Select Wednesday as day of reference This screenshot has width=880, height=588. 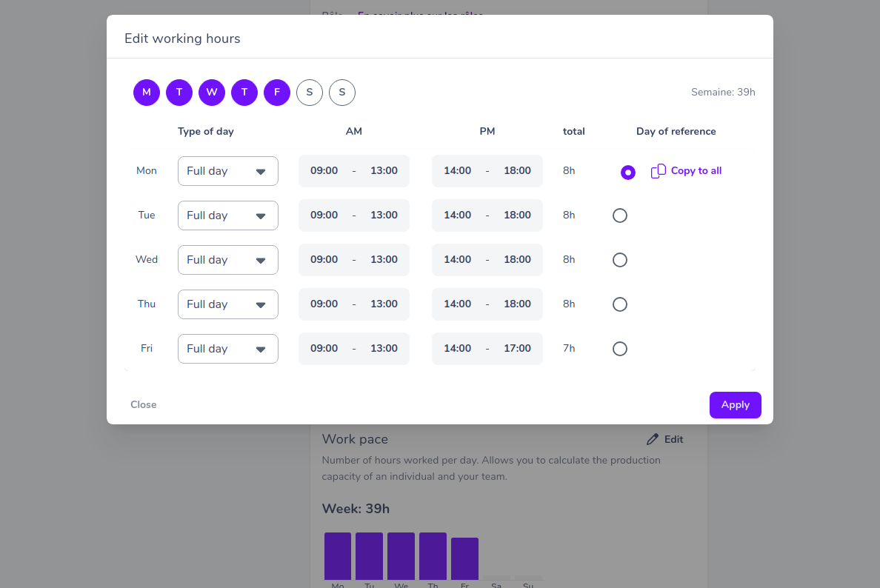619,260
